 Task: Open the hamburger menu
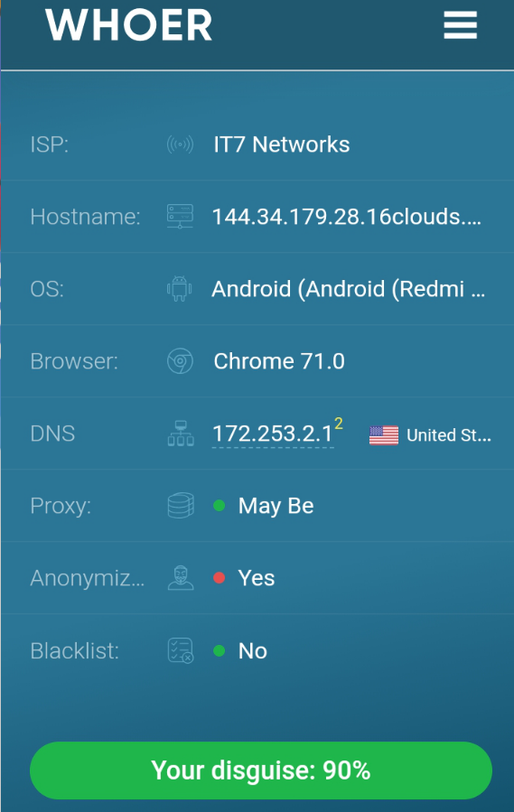[x=460, y=25]
